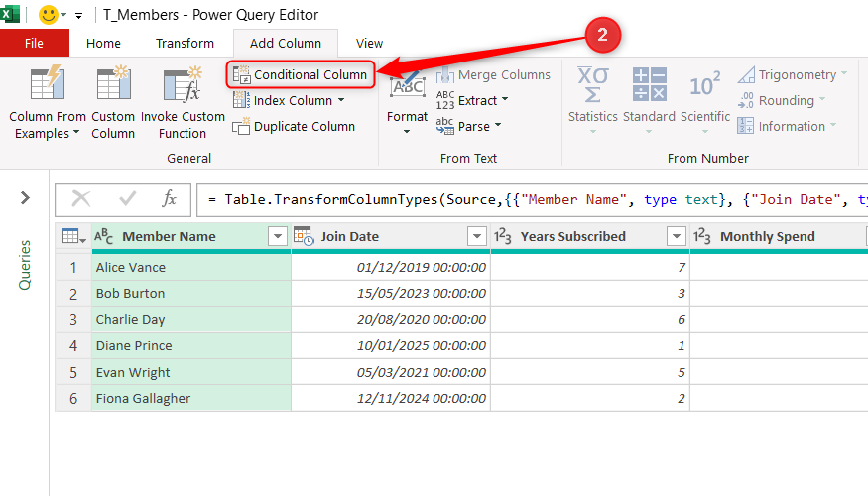The image size is (868, 496).
Task: Select row number 1
Action: pyautogui.click(x=73, y=268)
